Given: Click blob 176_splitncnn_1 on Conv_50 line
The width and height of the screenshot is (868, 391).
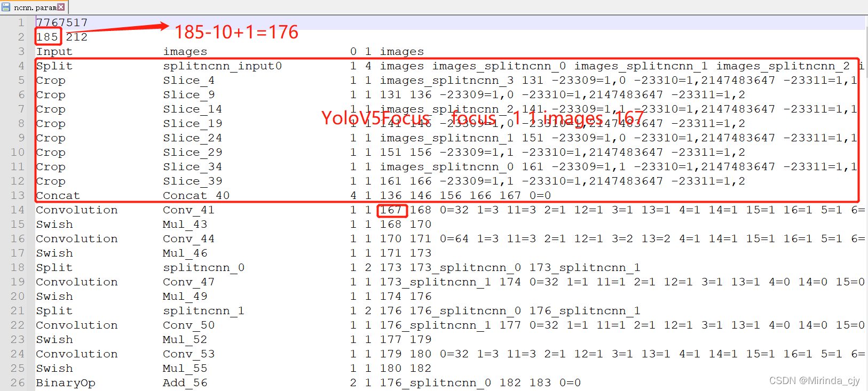Looking at the screenshot, I should (436, 325).
